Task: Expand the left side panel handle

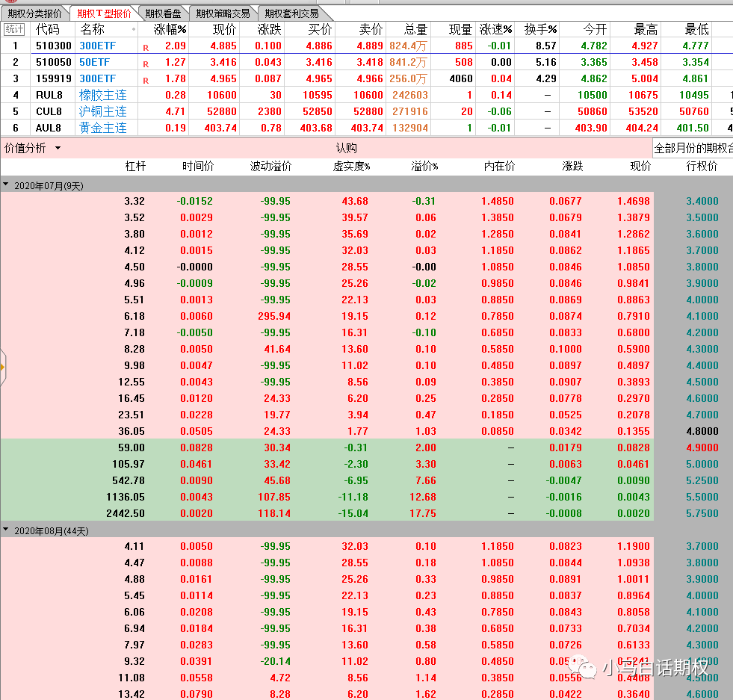Action: (2, 368)
